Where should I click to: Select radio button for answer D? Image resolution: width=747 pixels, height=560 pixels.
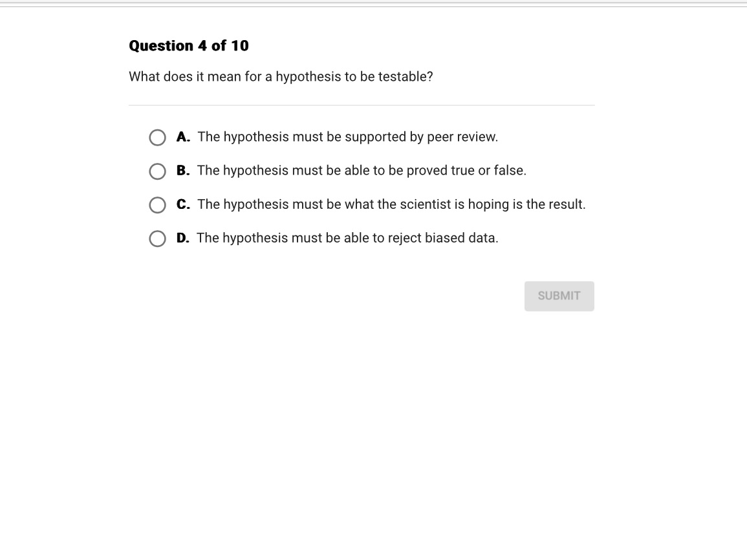(157, 239)
